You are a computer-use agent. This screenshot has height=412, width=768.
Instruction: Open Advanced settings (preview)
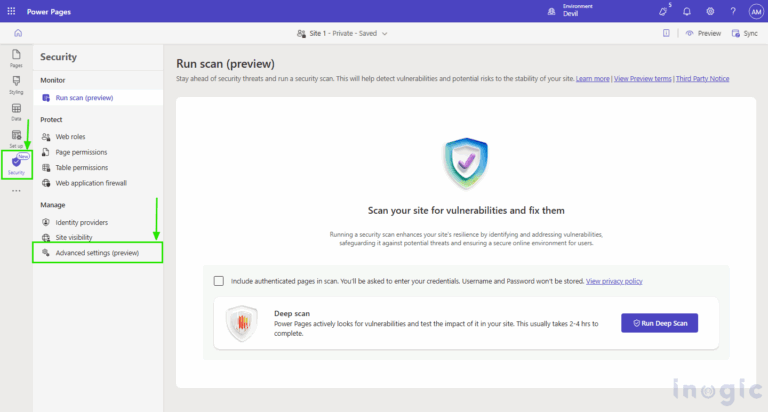[96, 254]
